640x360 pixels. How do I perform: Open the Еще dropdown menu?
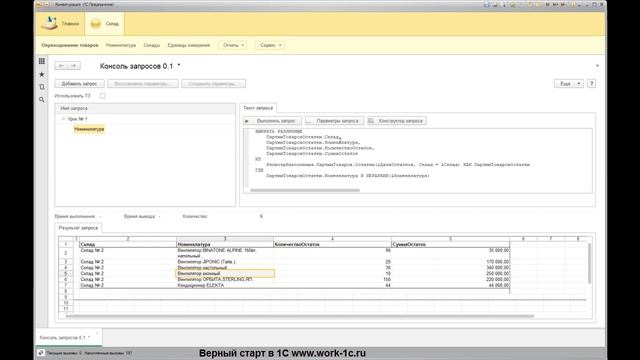(569, 84)
